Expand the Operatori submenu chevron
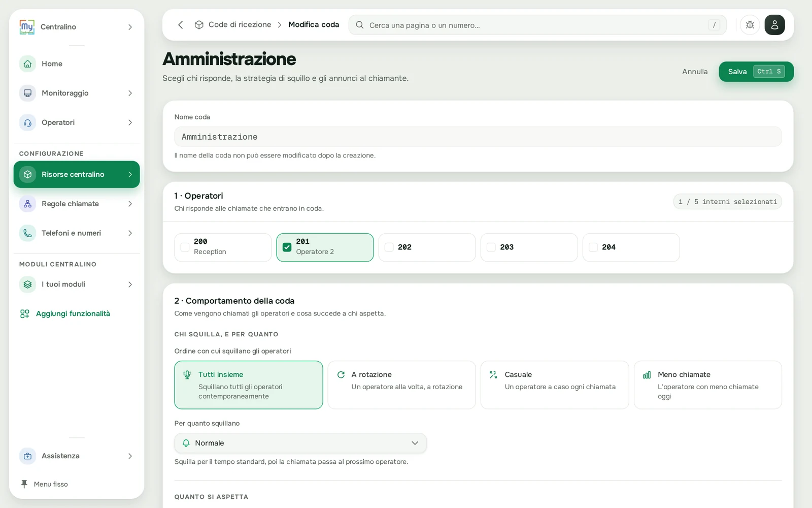Image resolution: width=812 pixels, height=508 pixels. [130, 123]
